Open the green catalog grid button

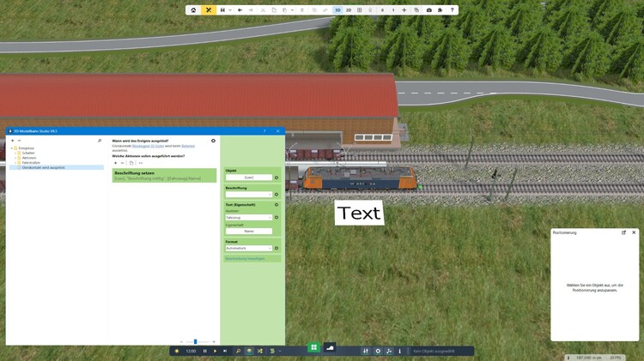313,347
